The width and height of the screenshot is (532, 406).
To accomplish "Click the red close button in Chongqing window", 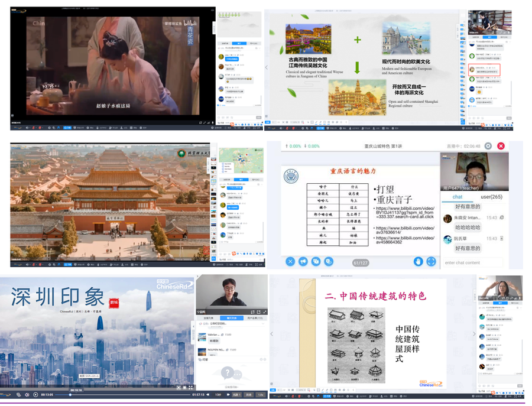I will click(501, 146).
